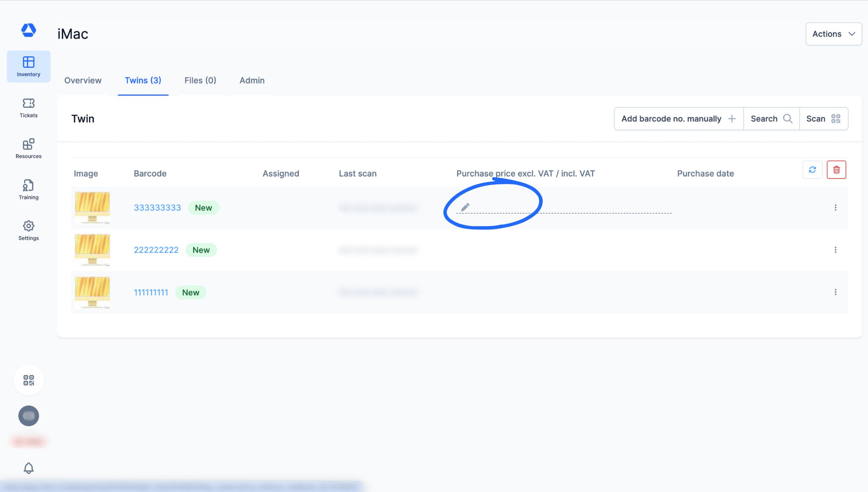Viewport: 868px width, 492px height.
Task: Click the Last scan column header
Action: coord(358,173)
